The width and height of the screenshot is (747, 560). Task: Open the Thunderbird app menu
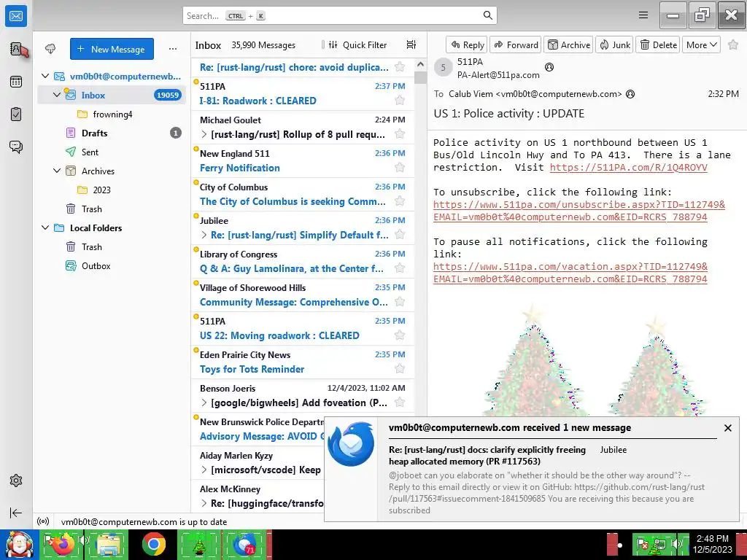point(643,15)
